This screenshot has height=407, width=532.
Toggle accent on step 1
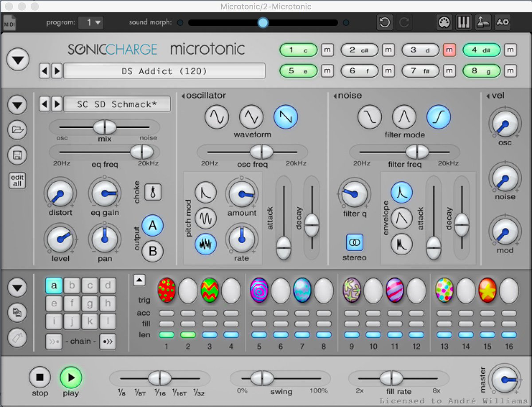pyautogui.click(x=167, y=313)
